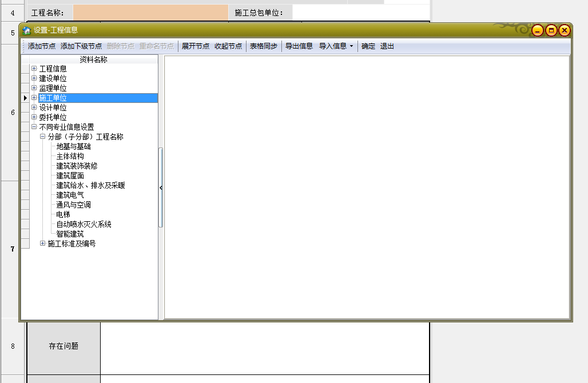This screenshot has height=383, width=588.
Task: Click 导出信息 in the toolbar
Action: [x=299, y=46]
